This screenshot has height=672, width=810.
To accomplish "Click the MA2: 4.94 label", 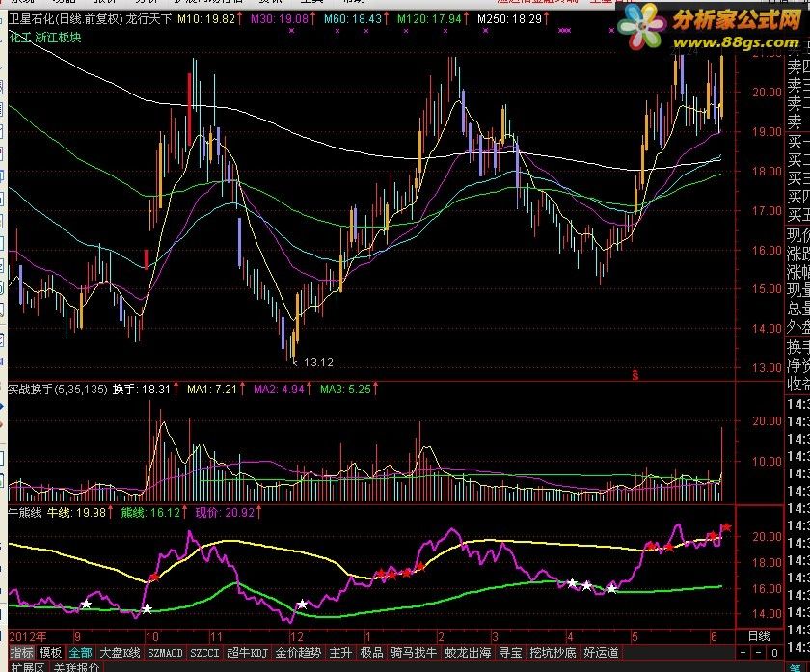I will tap(279, 389).
